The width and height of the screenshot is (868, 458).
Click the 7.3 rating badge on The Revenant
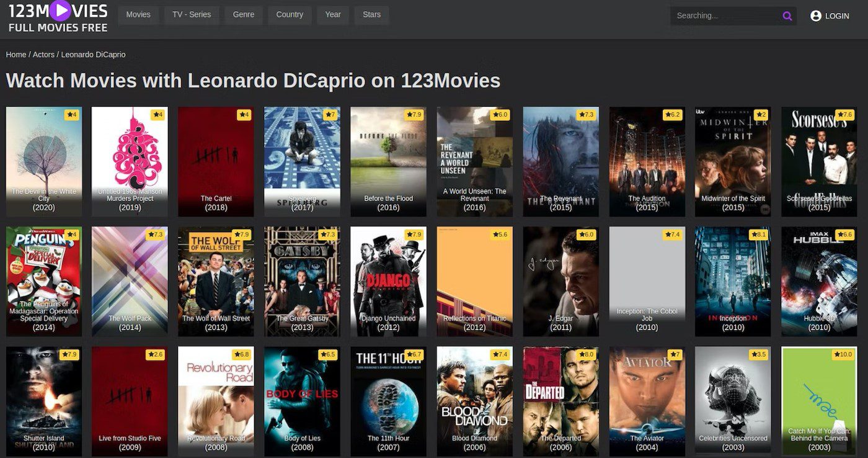click(x=586, y=115)
